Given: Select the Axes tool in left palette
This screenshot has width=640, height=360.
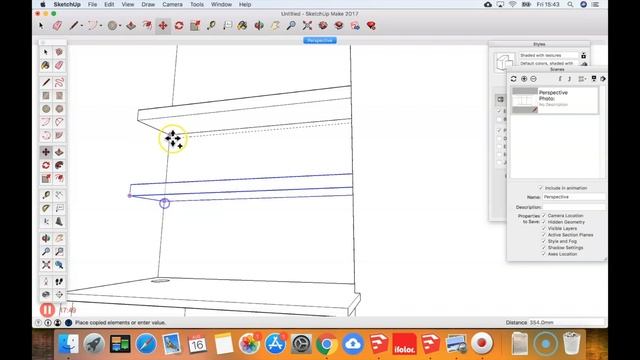Looking at the screenshot, I should pyautogui.click(x=46, y=222).
